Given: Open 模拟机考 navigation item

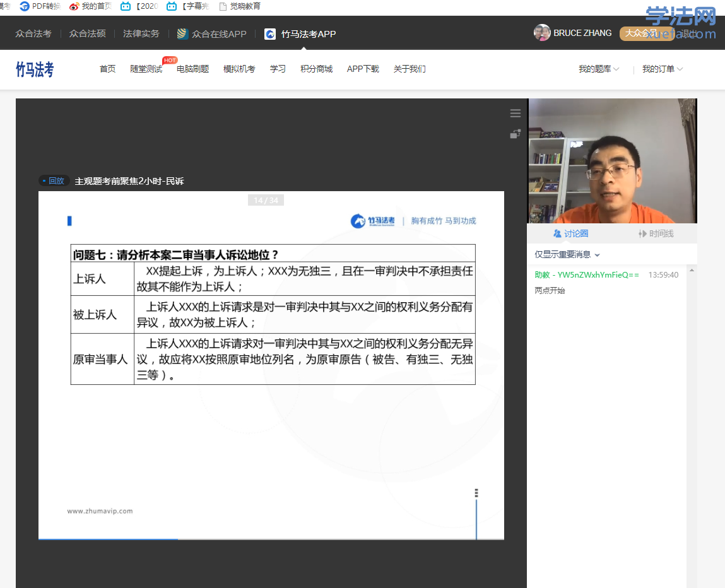Looking at the screenshot, I should pyautogui.click(x=239, y=69).
